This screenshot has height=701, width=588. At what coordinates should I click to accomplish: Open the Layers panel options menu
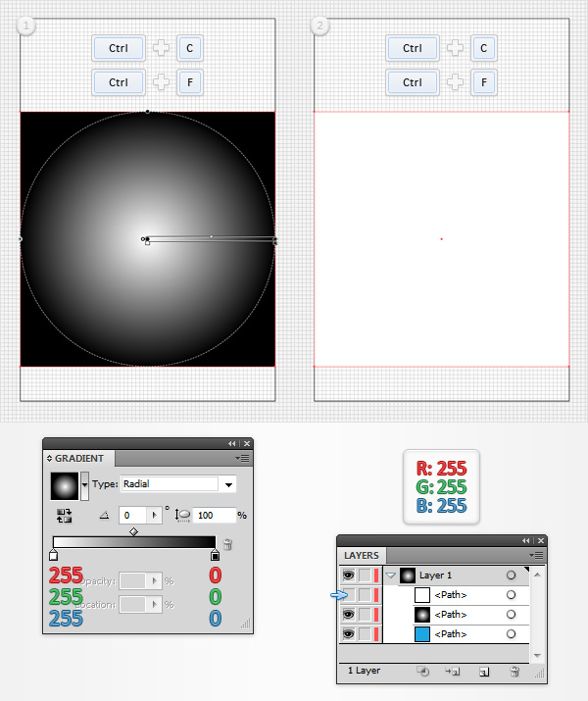[537, 555]
